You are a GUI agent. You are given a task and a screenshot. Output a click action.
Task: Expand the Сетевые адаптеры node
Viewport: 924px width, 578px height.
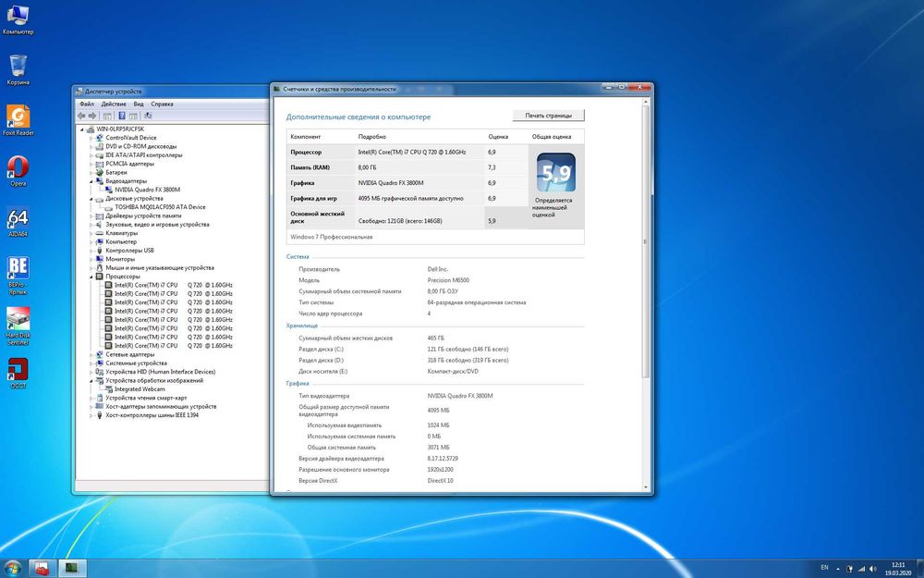[x=91, y=354]
